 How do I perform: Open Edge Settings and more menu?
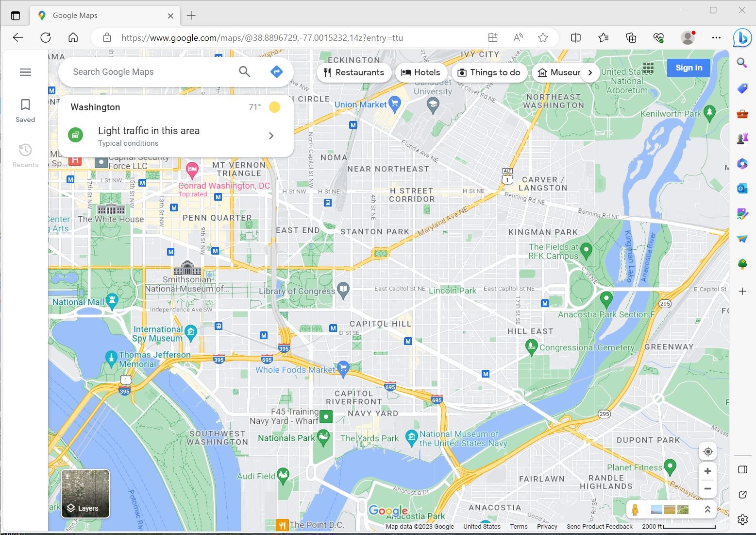click(716, 38)
